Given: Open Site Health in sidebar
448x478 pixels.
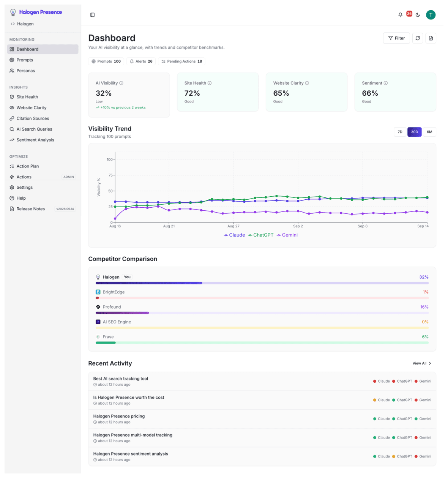Looking at the screenshot, I should [x=43, y=97].
